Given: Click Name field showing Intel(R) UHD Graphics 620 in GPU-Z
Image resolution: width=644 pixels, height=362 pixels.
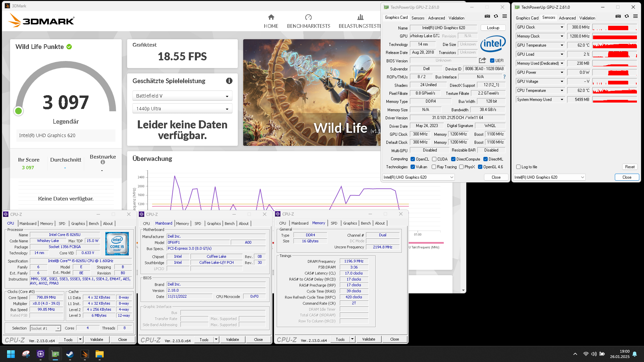Looking at the screenshot, I should (x=443, y=28).
